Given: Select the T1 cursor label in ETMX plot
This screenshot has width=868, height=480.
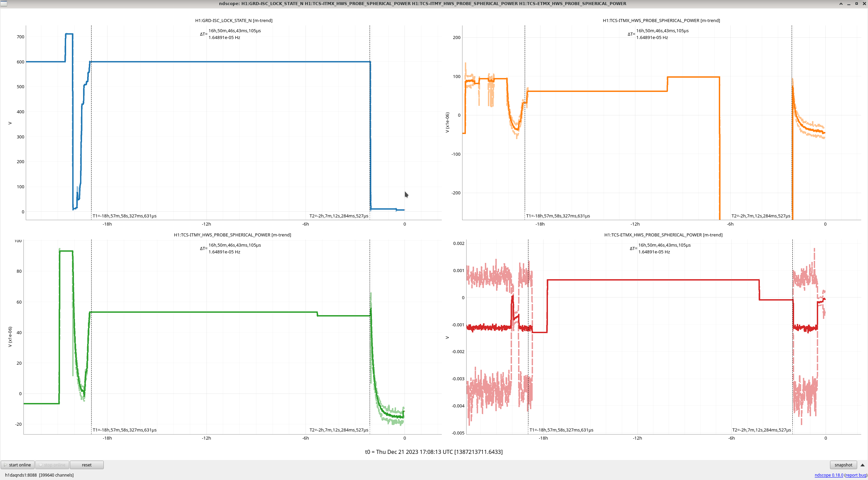Looking at the screenshot, I should coord(561,430).
